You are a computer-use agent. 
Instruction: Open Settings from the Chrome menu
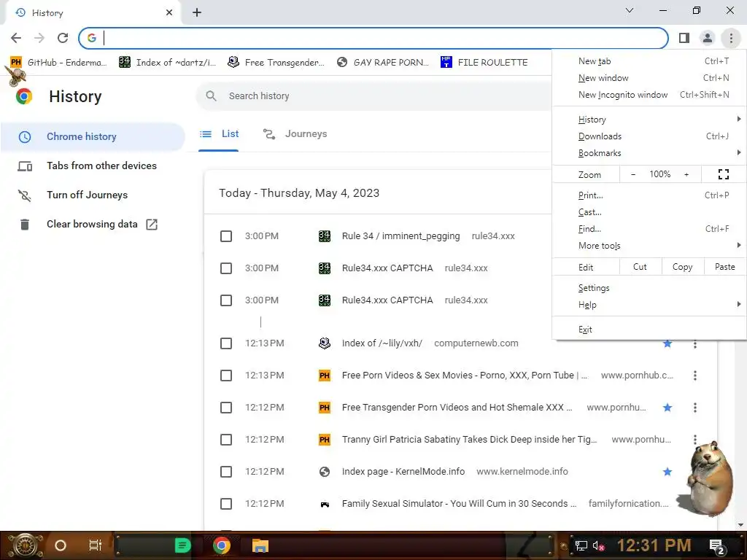pyautogui.click(x=649, y=288)
